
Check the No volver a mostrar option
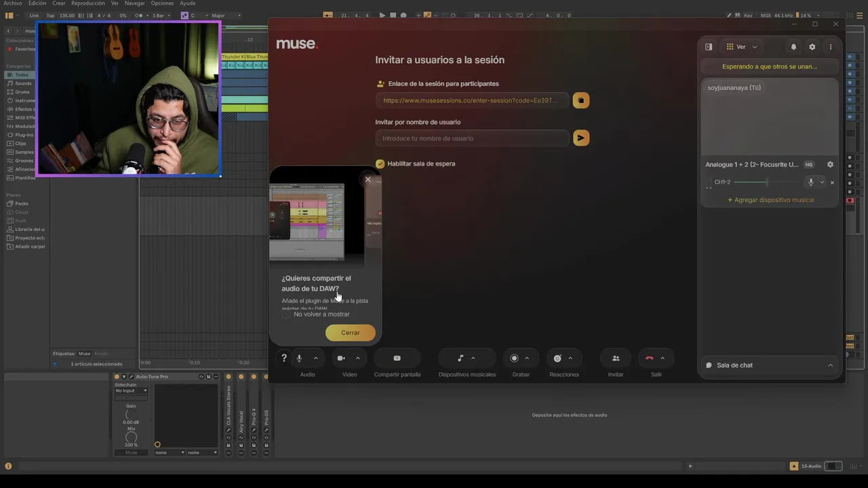tap(286, 314)
